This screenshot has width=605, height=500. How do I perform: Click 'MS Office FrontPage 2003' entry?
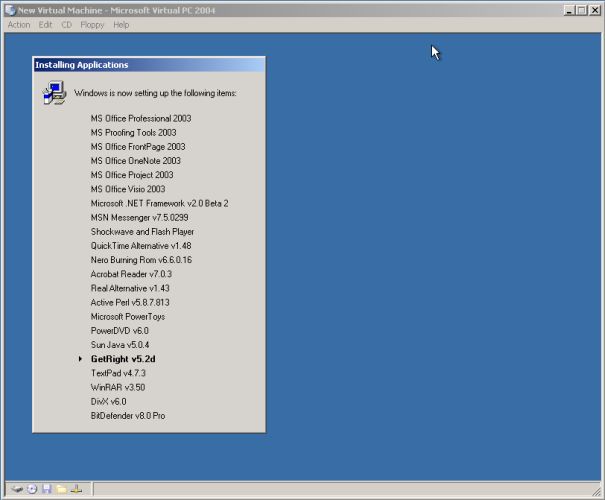click(x=138, y=147)
